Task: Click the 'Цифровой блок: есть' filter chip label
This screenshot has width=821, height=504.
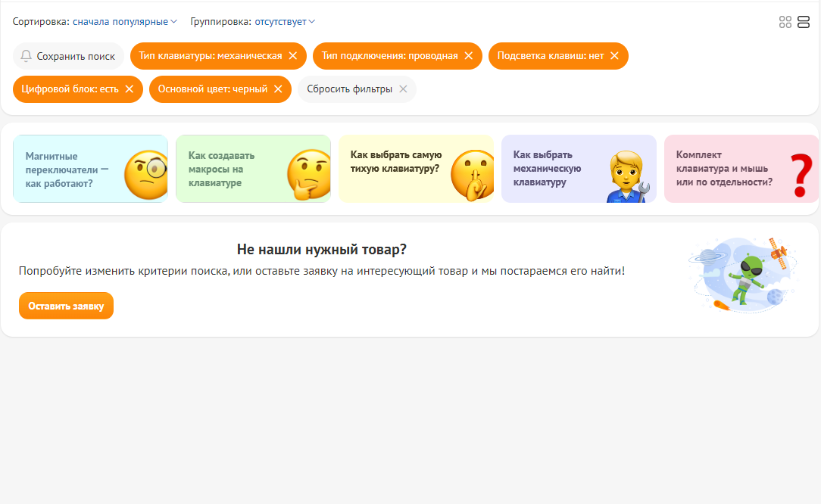Action: click(x=70, y=89)
